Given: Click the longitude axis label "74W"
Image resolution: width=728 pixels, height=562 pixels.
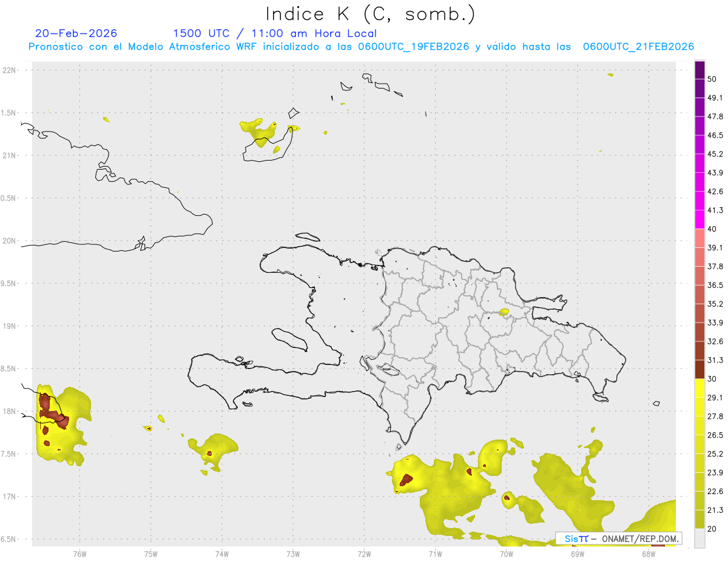Looking at the screenshot, I should pos(221,554).
